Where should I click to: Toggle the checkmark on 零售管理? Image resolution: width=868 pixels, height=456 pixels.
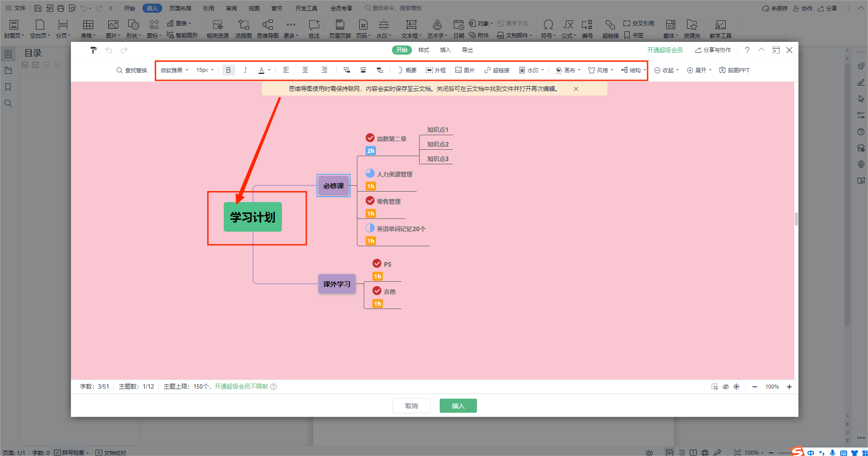tap(370, 201)
